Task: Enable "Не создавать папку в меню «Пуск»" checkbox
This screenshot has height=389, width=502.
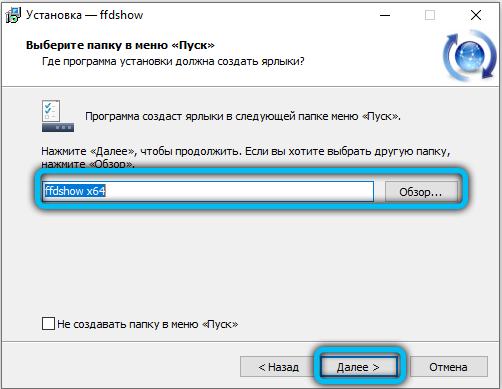Action: (x=48, y=324)
